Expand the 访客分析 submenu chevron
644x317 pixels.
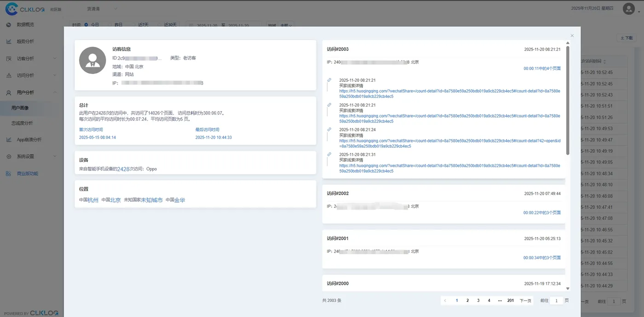(55, 58)
